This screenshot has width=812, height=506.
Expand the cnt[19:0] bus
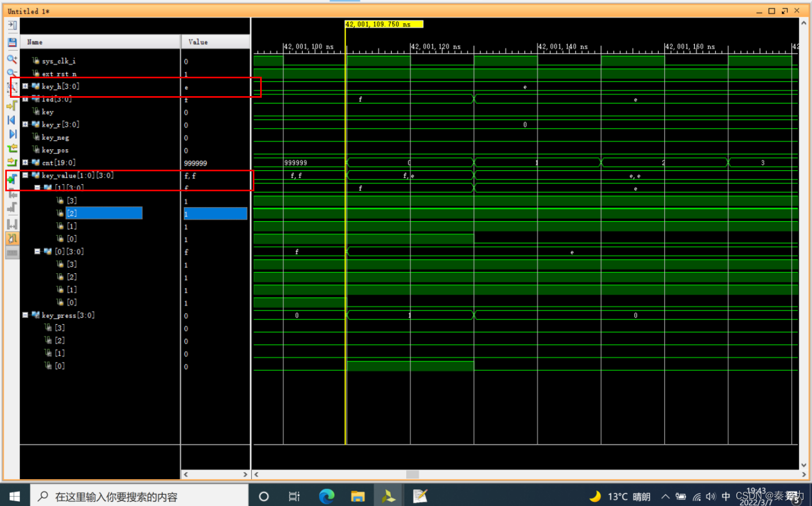25,162
